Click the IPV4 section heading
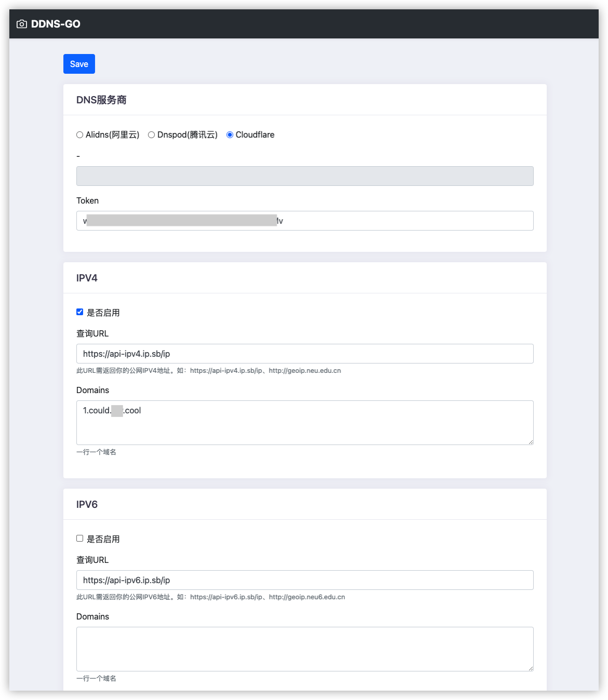Screen dimensions: 608x700 tap(87, 278)
